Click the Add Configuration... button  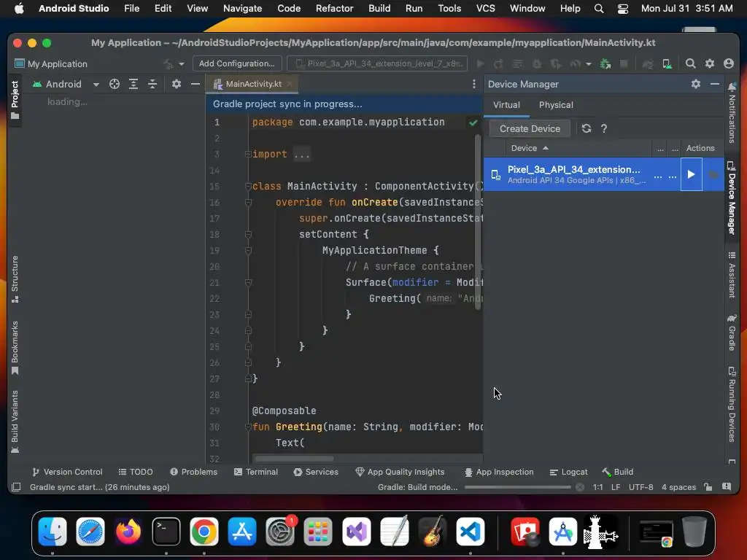click(237, 63)
